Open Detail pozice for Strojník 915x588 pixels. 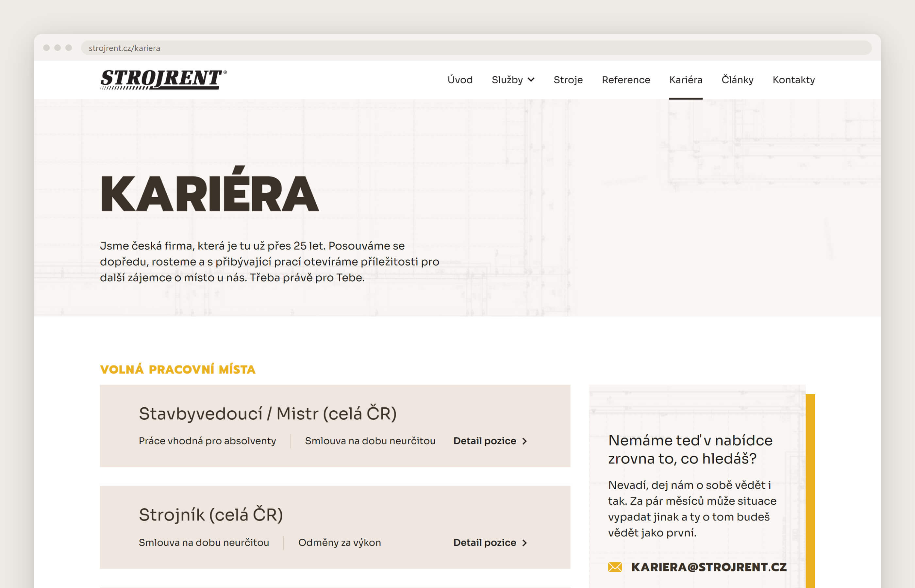[485, 543]
